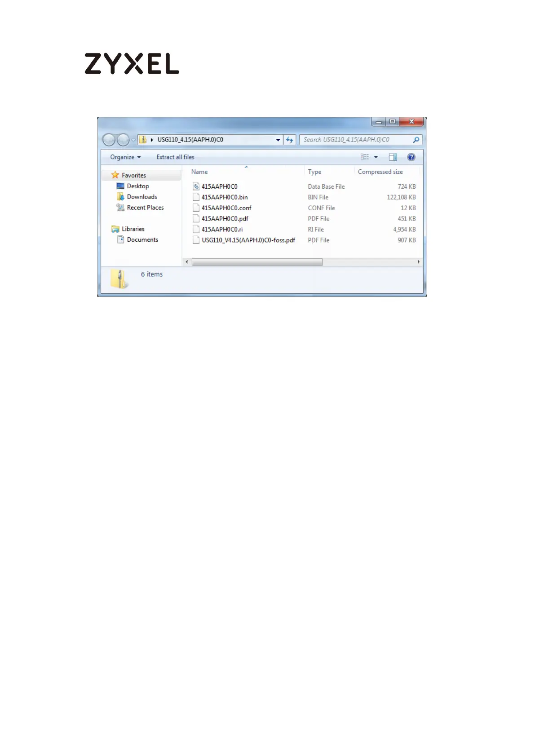Select the 415AAPH0C0.bin file
This screenshot has height=756, width=535.
[225, 197]
